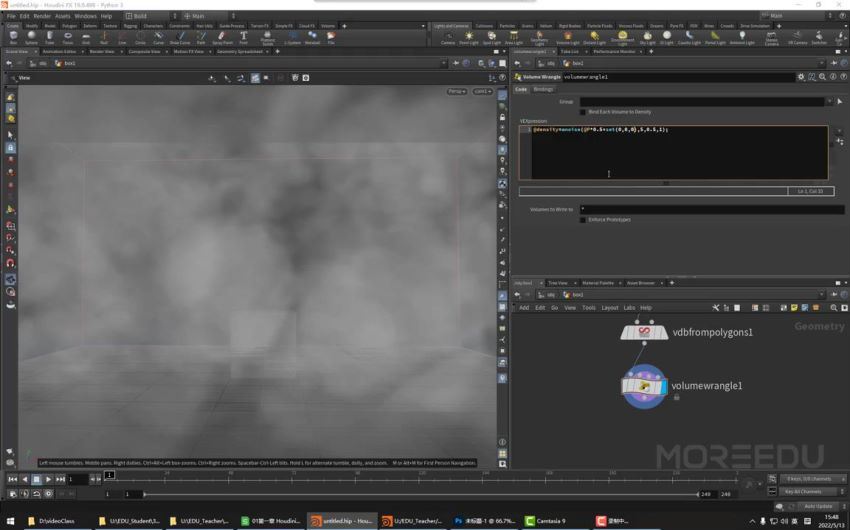Add a Point Light from the shelf
Image resolution: width=850 pixels, height=530 pixels.
tap(469, 37)
